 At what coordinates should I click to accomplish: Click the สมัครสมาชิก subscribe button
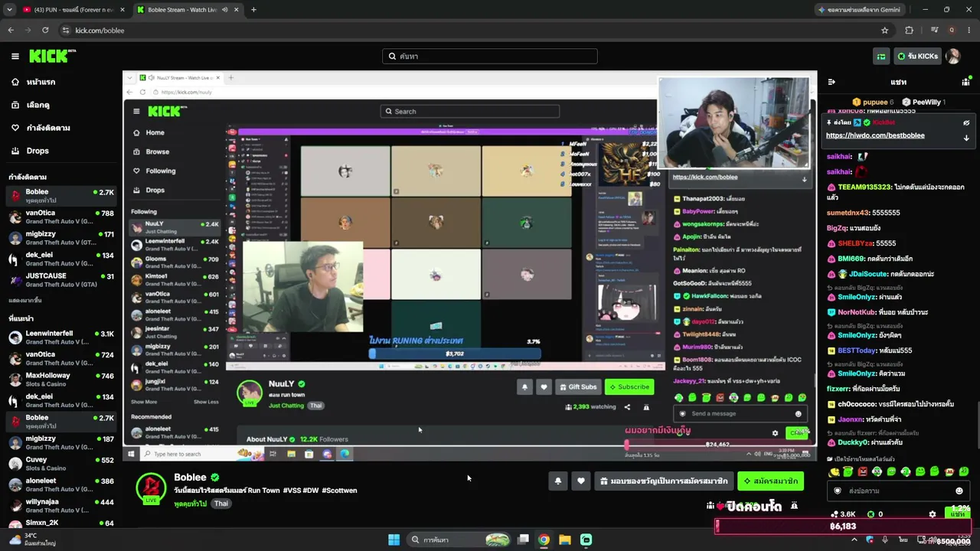pos(770,481)
